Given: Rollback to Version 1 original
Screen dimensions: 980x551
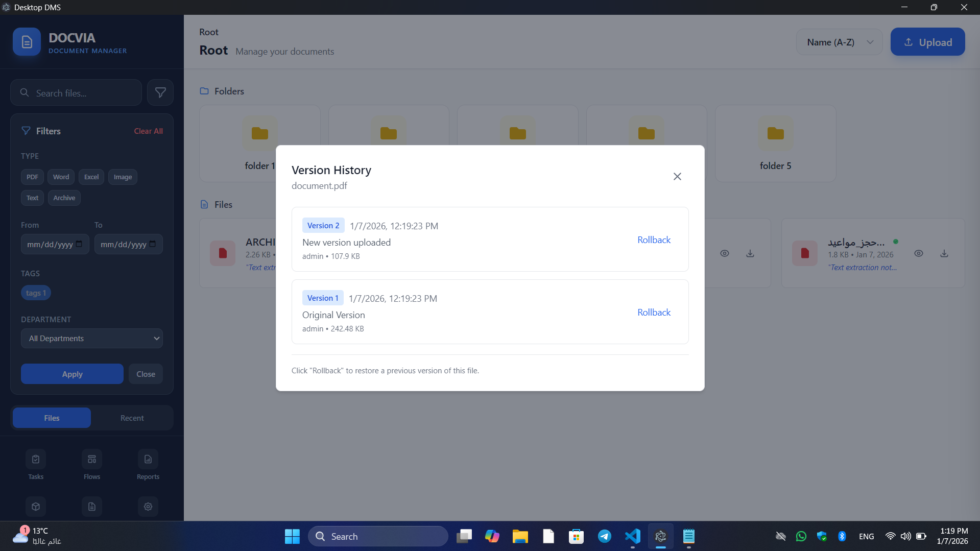Looking at the screenshot, I should pos(654,312).
